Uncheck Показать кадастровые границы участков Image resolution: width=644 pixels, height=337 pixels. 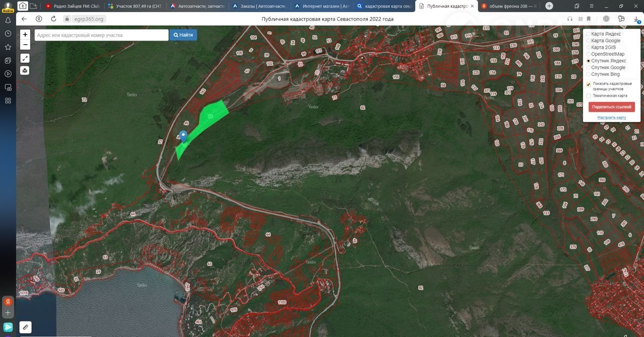coord(589,85)
